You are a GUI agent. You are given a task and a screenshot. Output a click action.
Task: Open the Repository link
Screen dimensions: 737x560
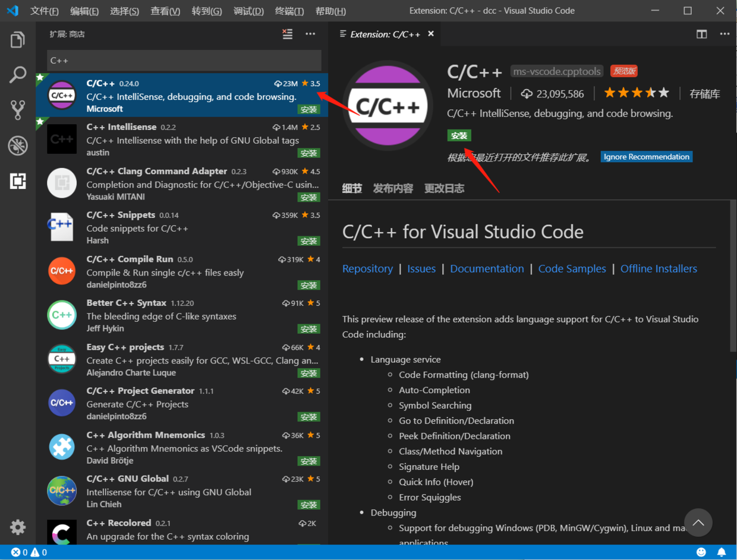click(x=367, y=268)
